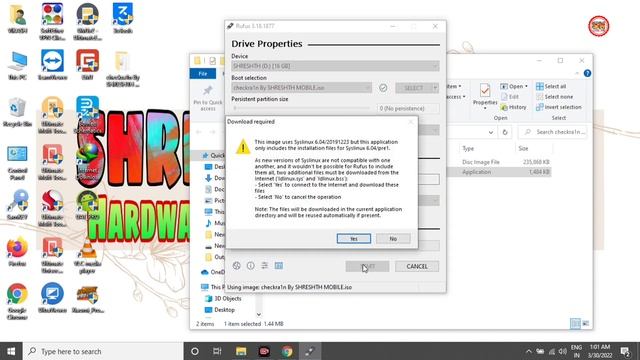The width and height of the screenshot is (640, 360).
Task: Open the Boot selection dropdown in Rufus
Action: pyautogui.click(x=302, y=88)
